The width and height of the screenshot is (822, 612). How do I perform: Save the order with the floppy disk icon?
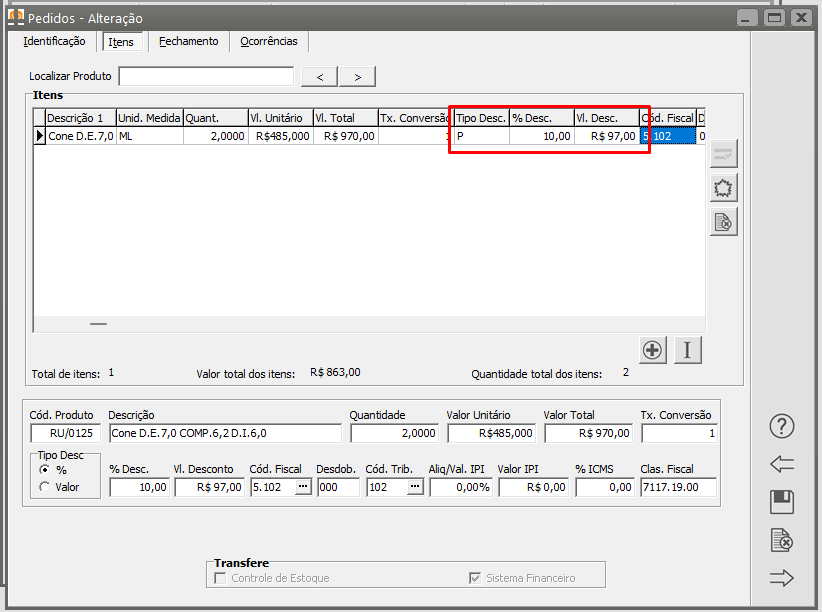pyautogui.click(x=781, y=502)
